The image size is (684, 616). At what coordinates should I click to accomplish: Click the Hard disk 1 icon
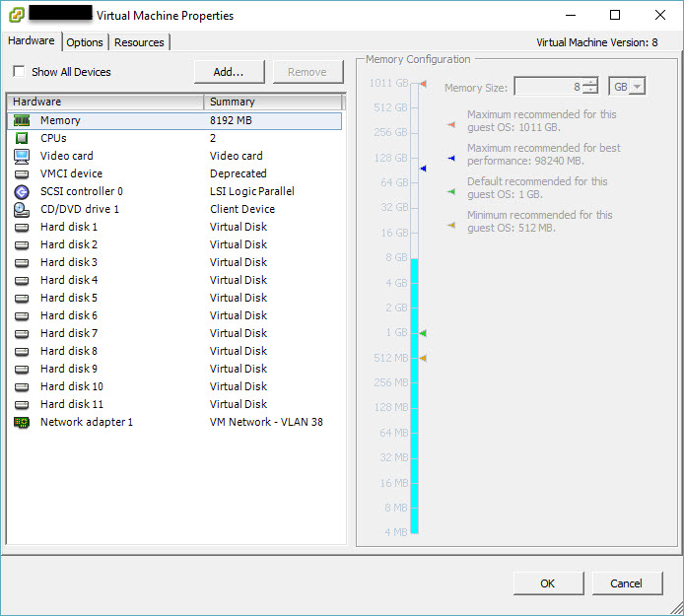tap(22, 227)
